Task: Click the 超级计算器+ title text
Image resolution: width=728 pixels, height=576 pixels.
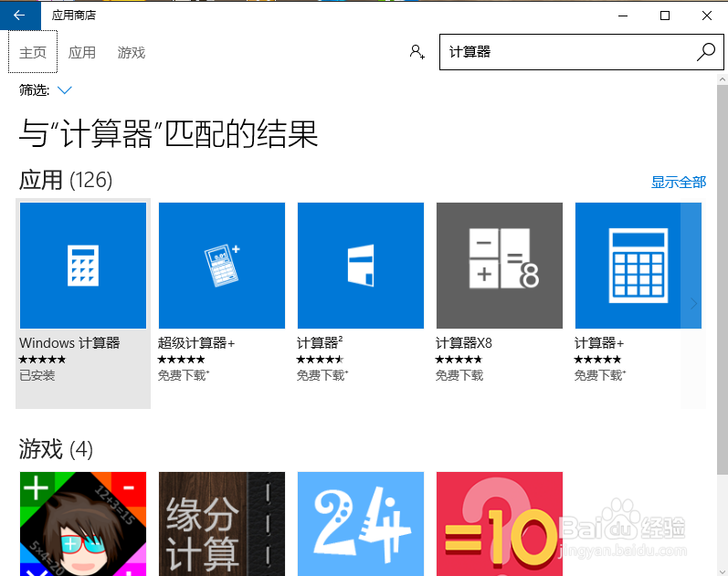Action: [x=196, y=343]
